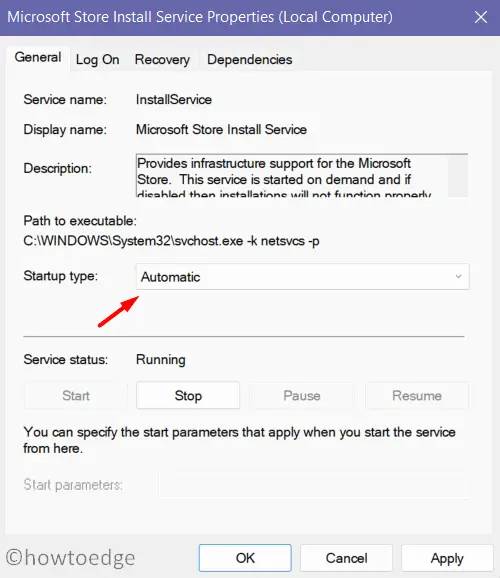Click the Stop service button
The height and width of the screenshot is (578, 500).
pos(188,396)
